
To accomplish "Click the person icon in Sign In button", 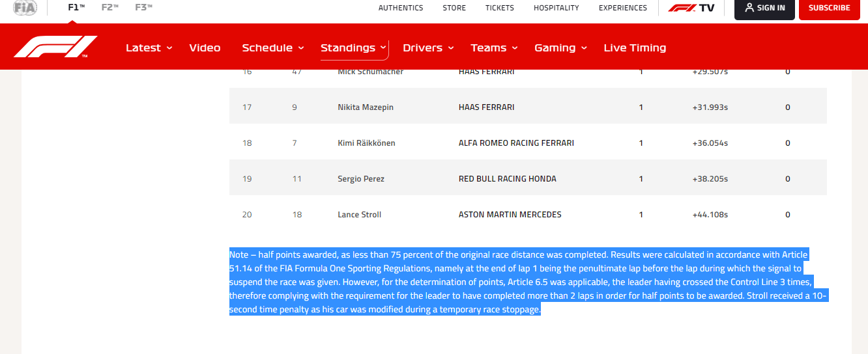I will click(749, 8).
